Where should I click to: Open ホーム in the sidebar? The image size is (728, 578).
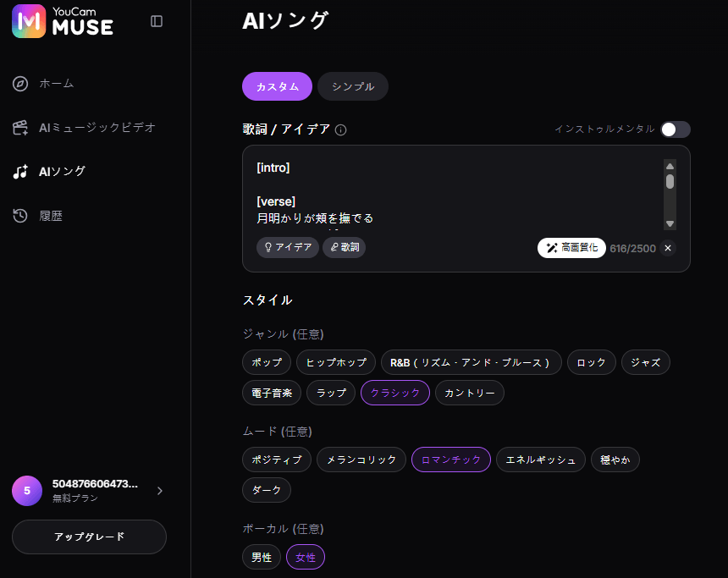point(56,84)
